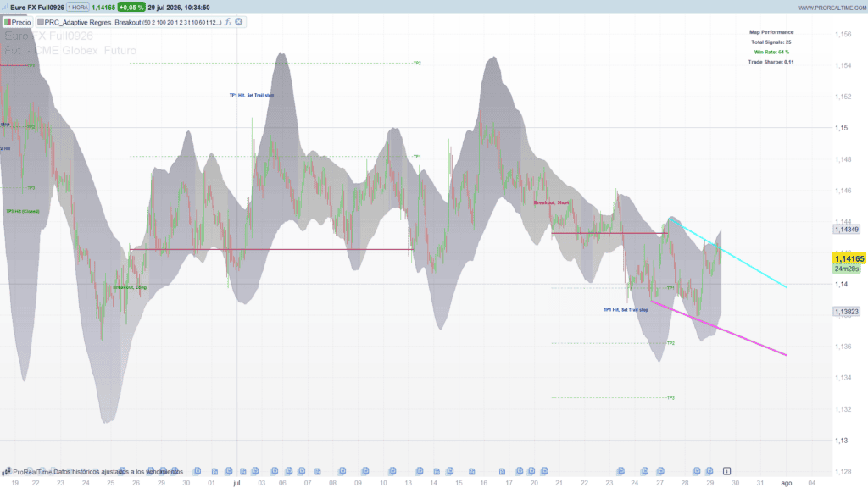
Task: Click the gray swatch of PRC_Adaptive indicator
Action: 41,22
